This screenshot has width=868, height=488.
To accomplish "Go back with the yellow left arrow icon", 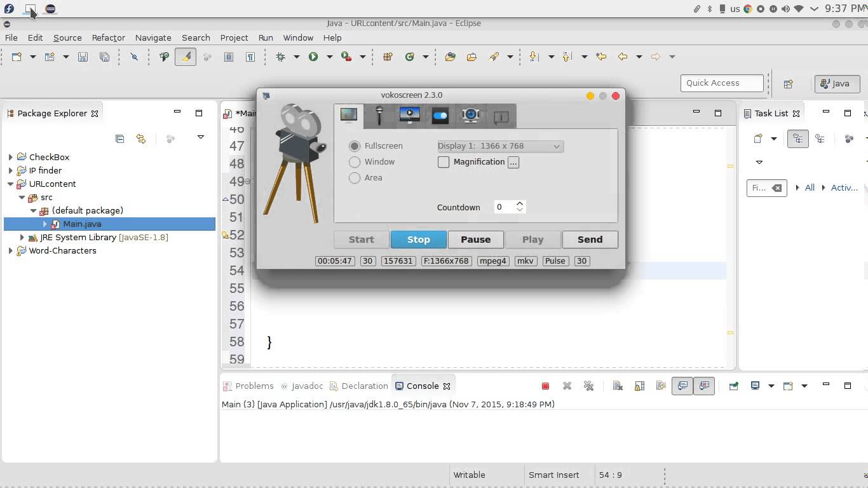I will [623, 57].
